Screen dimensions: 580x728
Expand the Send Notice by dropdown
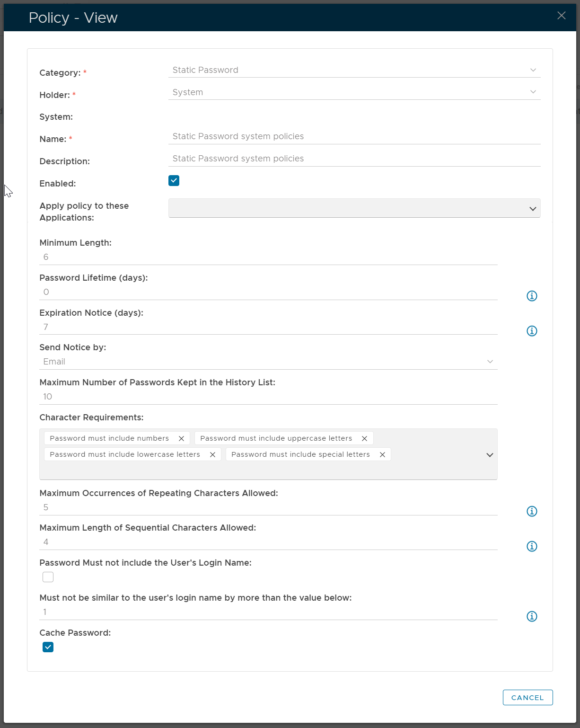(268, 362)
